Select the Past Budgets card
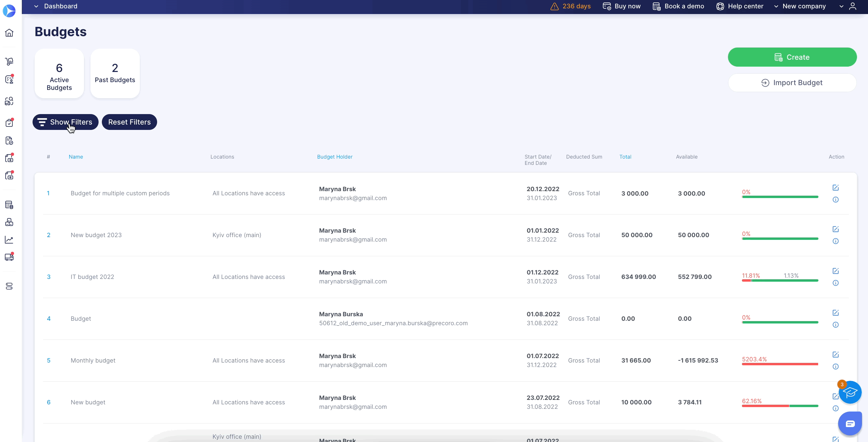This screenshot has width=868, height=442. coord(115,73)
